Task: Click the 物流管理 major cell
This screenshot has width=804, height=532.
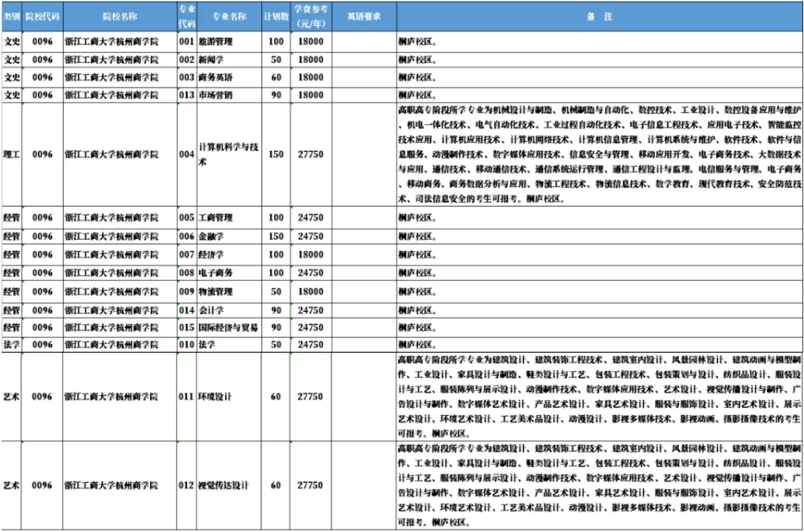Action: [215, 291]
